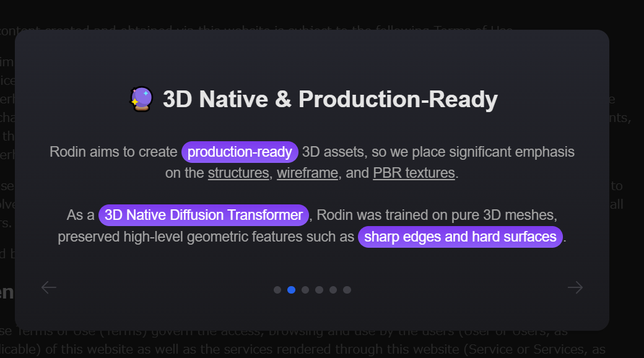644x358 pixels.
Task: Click the sharp edges and hard surfaces tag
Action: [x=461, y=237]
